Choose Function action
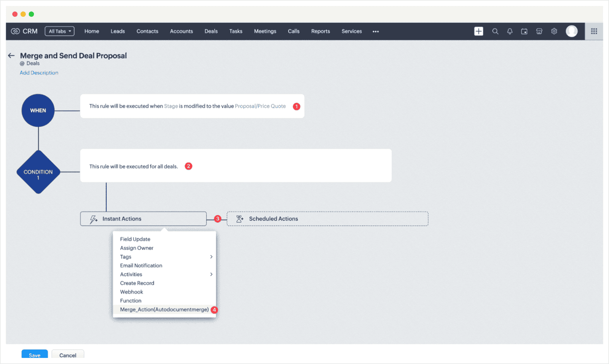The width and height of the screenshot is (609, 364). click(164, 300)
